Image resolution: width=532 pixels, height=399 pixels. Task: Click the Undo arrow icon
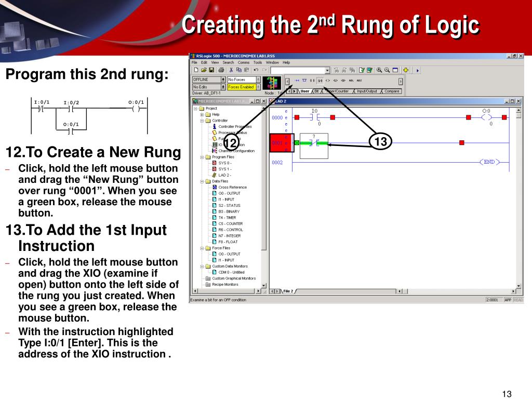256,70
